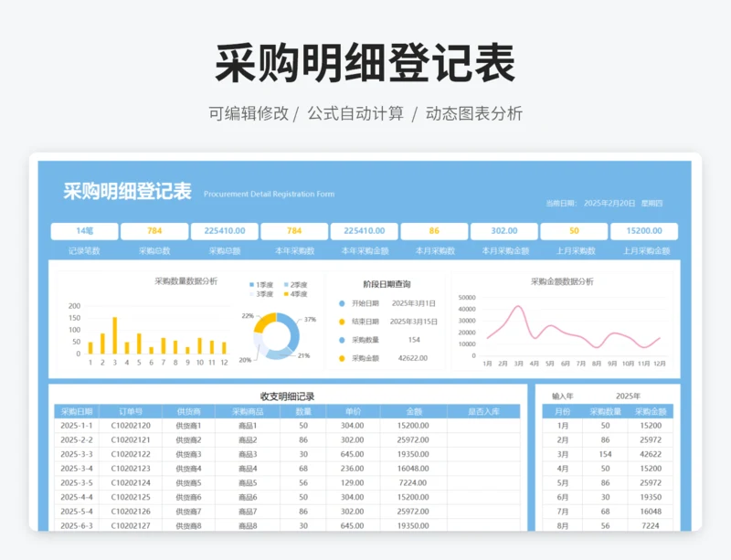Click the 22% donut chart label
This screenshot has height=560, width=731.
248,316
